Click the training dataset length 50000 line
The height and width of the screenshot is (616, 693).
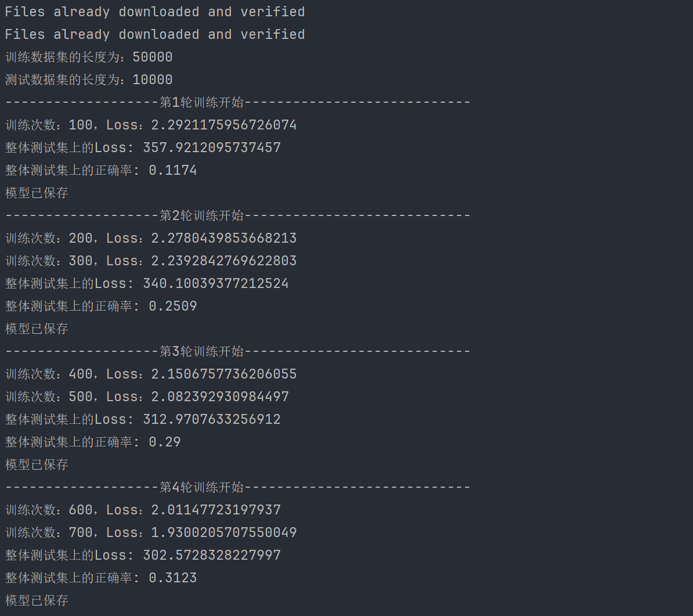89,57
